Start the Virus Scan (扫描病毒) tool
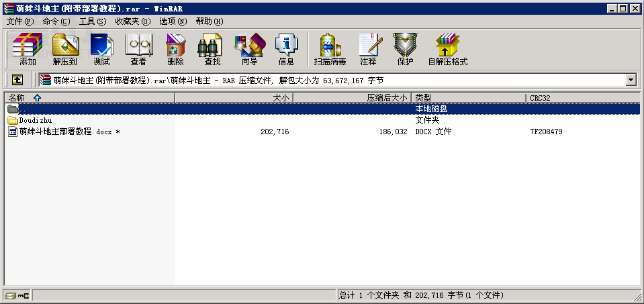This screenshot has height=304, width=644. pyautogui.click(x=330, y=49)
